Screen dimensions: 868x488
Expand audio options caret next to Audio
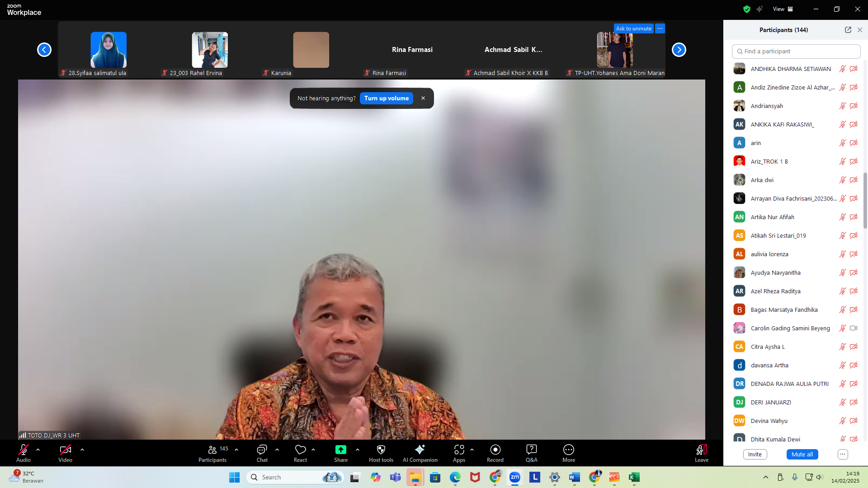point(38,450)
